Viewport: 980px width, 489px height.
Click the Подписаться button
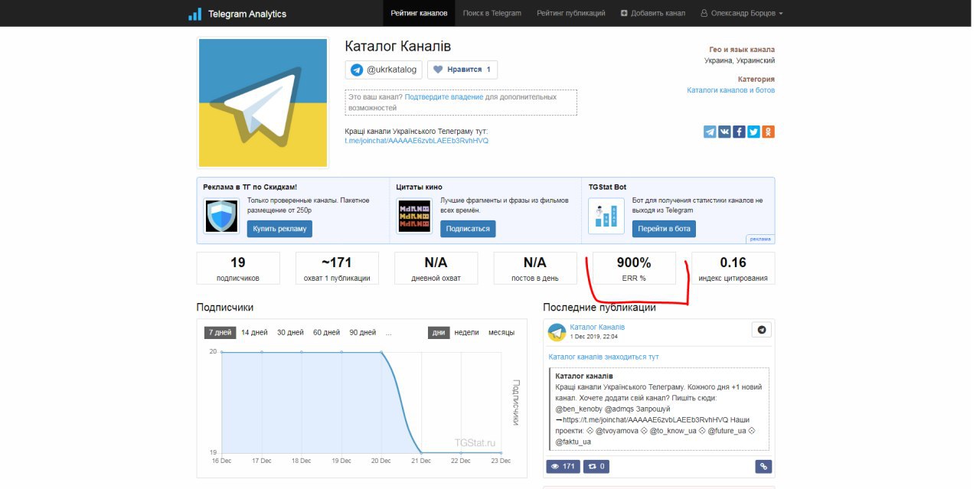click(468, 229)
